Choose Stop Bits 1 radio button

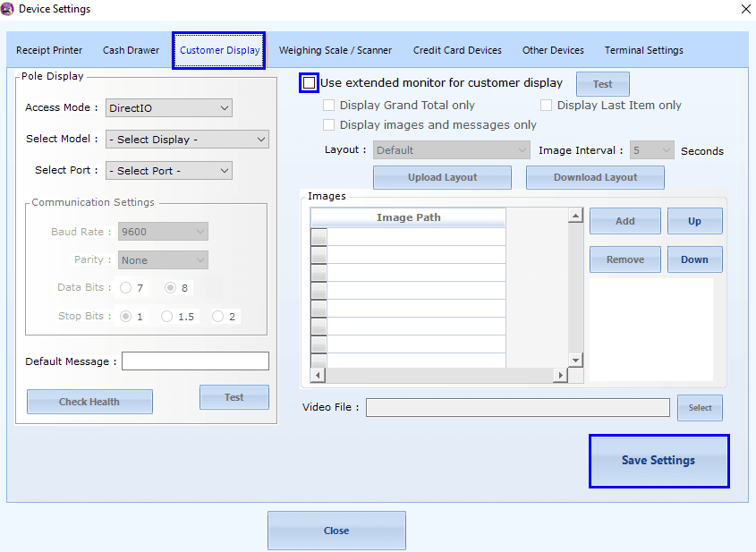[x=126, y=316]
